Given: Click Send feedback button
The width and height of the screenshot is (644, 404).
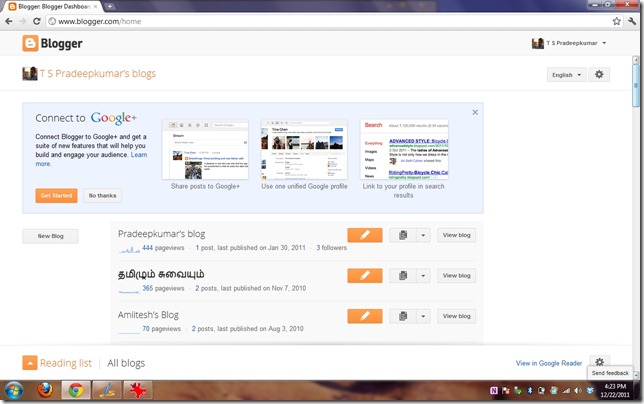Looking at the screenshot, I should (610, 373).
